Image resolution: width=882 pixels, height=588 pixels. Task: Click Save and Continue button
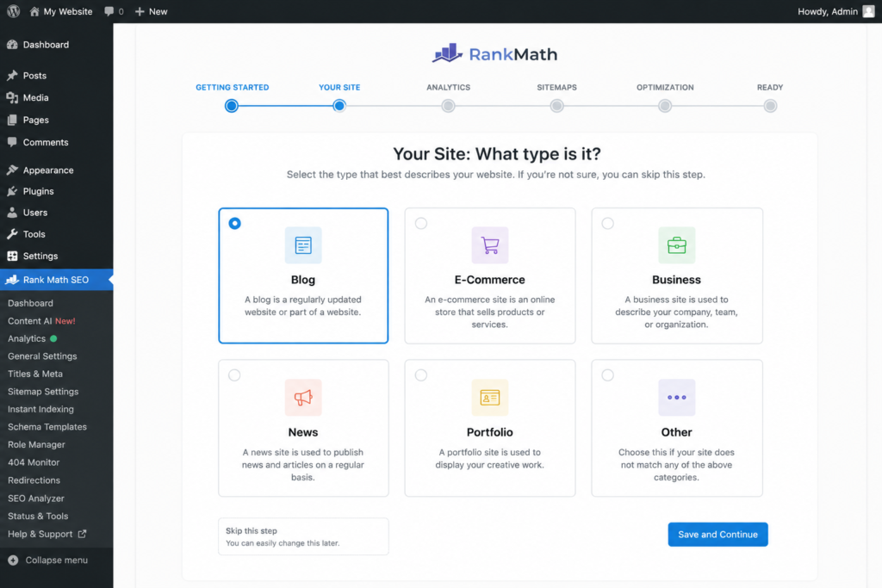[x=717, y=535]
